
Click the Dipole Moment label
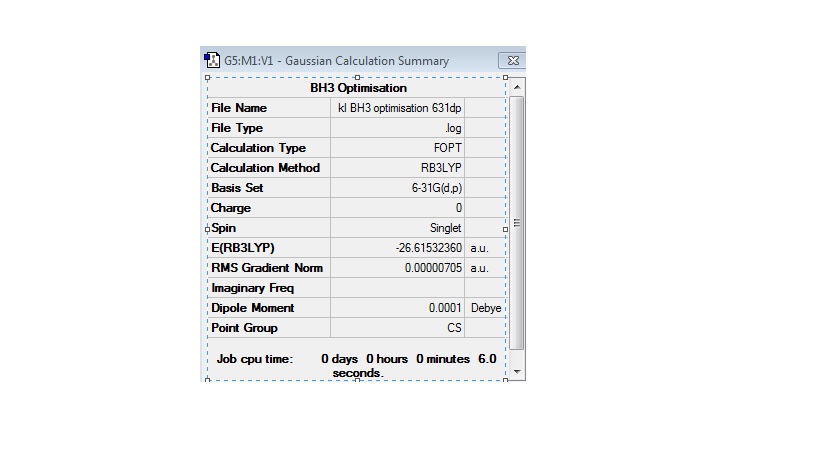[252, 308]
